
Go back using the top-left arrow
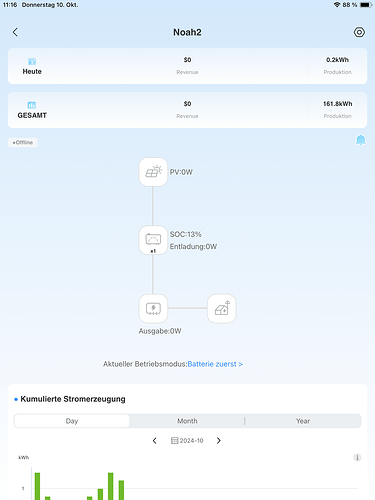point(15,32)
